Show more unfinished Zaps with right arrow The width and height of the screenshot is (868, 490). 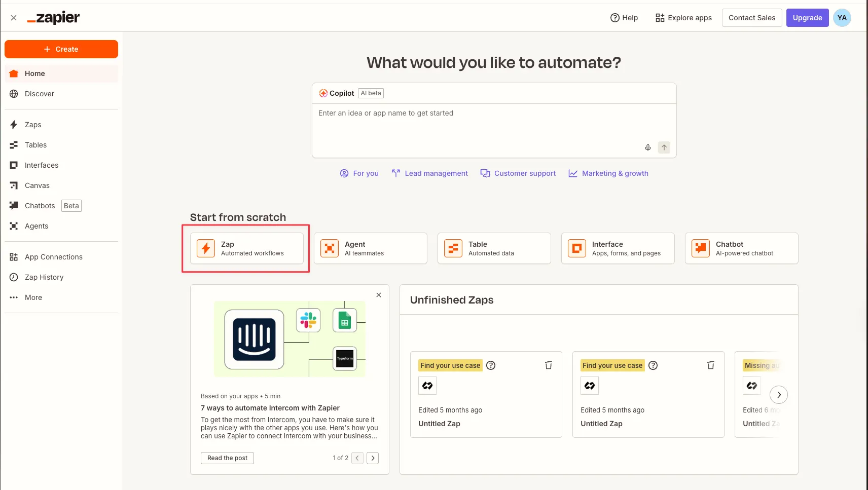click(779, 395)
